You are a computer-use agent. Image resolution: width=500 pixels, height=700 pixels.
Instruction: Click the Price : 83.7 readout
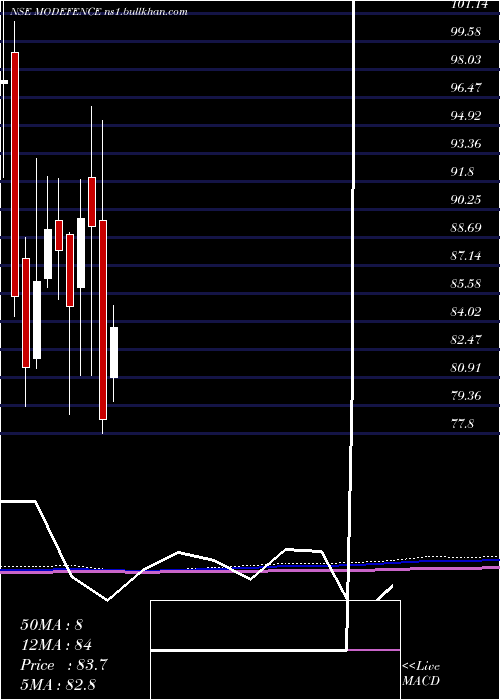[63, 665]
